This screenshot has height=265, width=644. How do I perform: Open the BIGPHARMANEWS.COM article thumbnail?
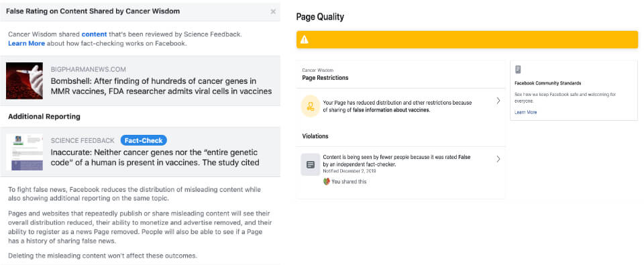pos(24,81)
